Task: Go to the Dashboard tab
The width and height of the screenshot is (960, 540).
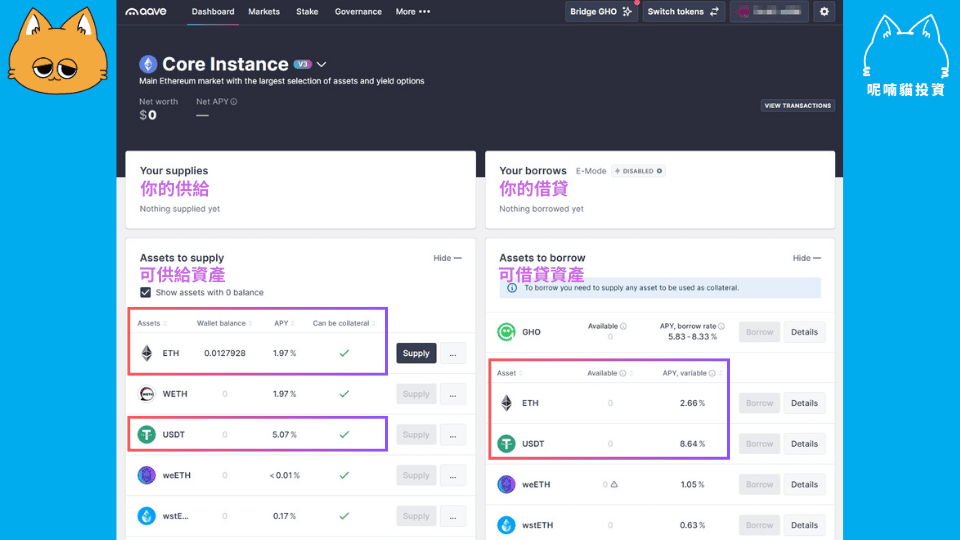Action: tap(212, 12)
